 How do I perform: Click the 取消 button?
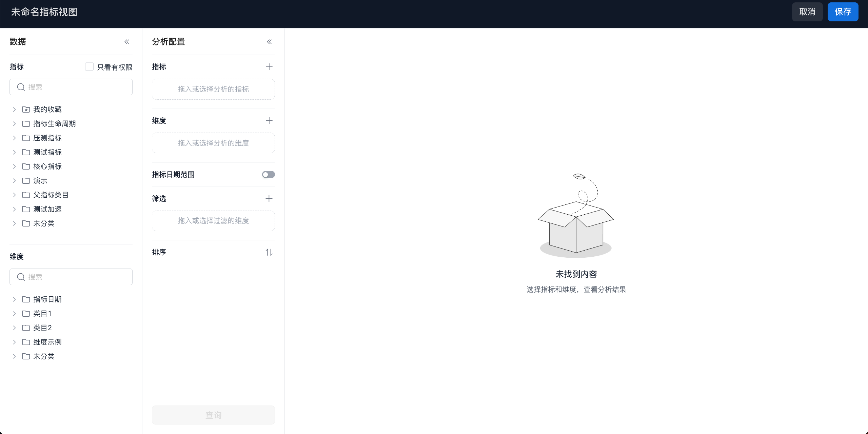click(807, 12)
